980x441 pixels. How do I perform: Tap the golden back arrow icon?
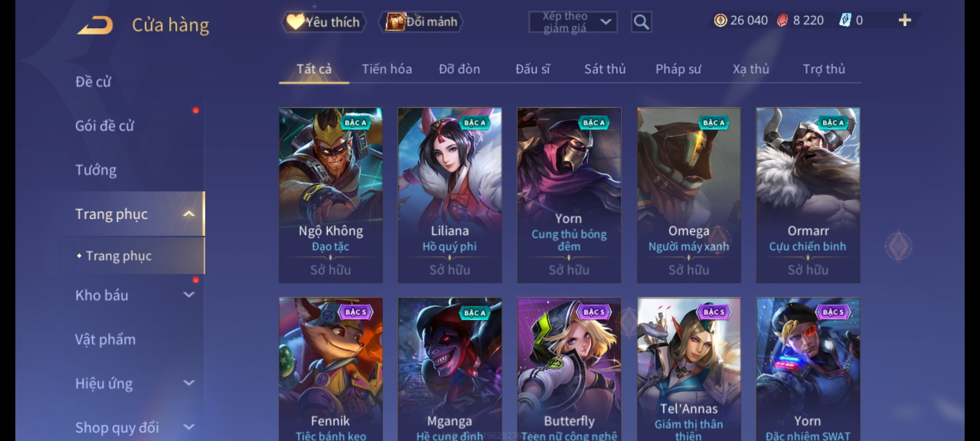95,25
